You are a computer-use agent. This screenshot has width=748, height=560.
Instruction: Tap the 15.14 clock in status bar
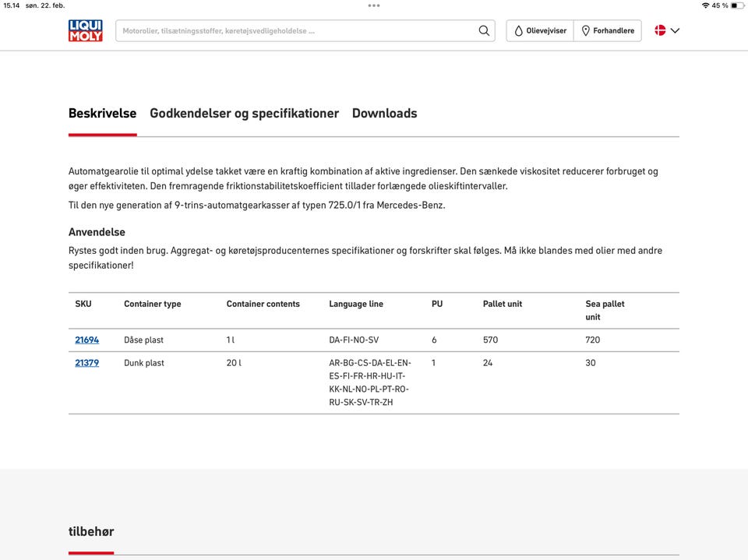(x=11, y=5)
